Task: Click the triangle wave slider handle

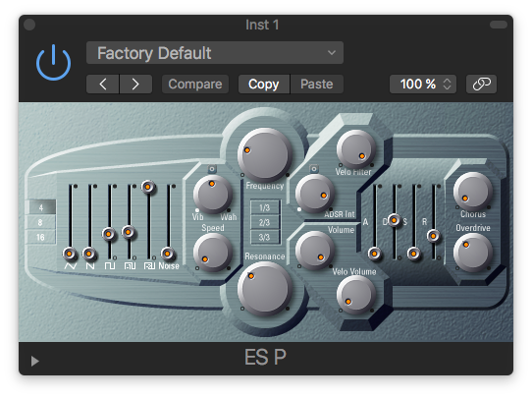Action: [70, 254]
